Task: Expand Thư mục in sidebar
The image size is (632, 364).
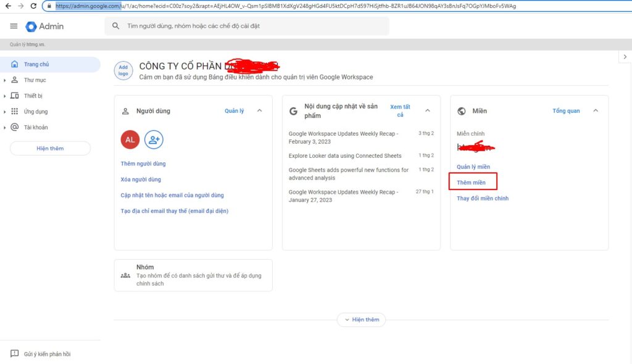Action: point(5,80)
